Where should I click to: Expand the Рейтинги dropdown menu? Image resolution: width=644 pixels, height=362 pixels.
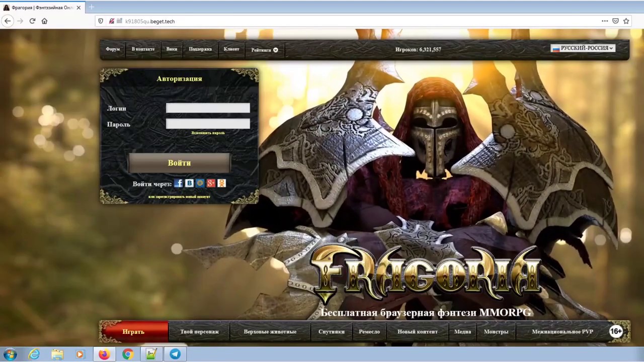265,50
